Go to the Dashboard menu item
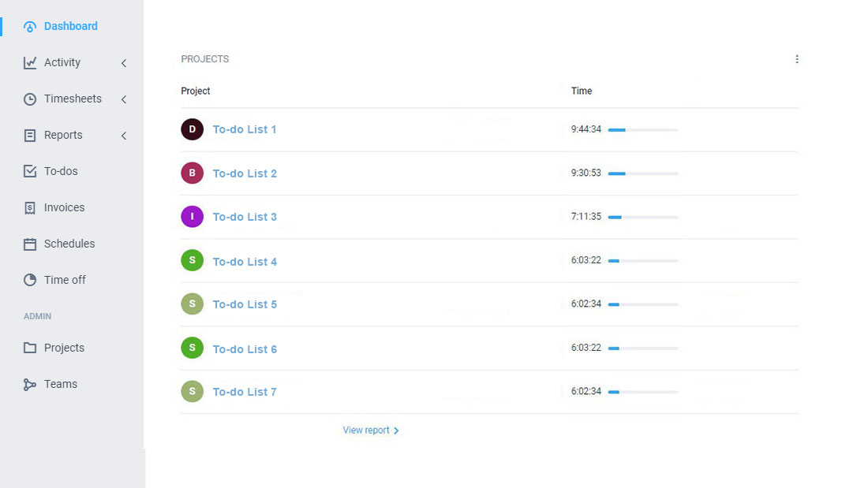The width and height of the screenshot is (868, 488). pos(72,27)
